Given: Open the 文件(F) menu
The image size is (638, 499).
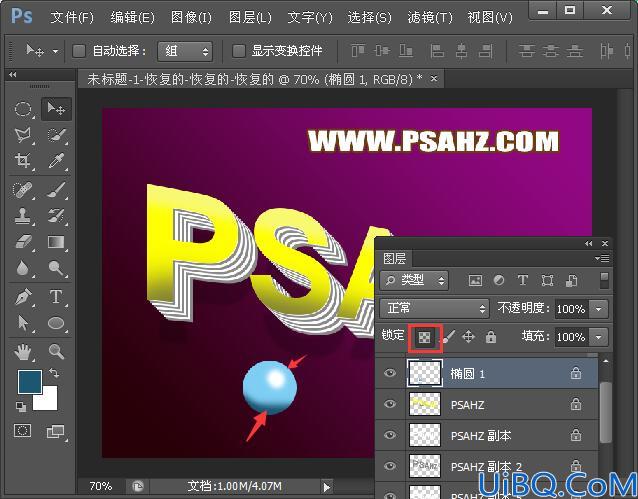Looking at the screenshot, I should [72, 18].
